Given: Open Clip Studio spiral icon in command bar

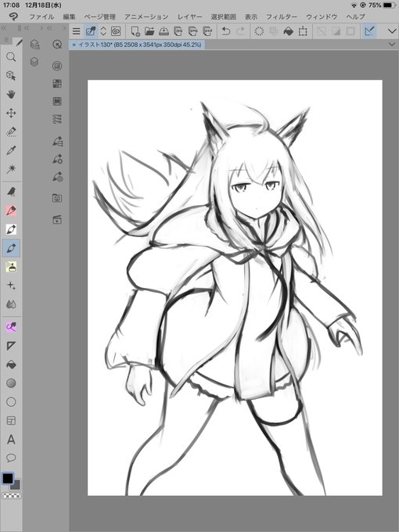Looking at the screenshot, I should [x=116, y=31].
